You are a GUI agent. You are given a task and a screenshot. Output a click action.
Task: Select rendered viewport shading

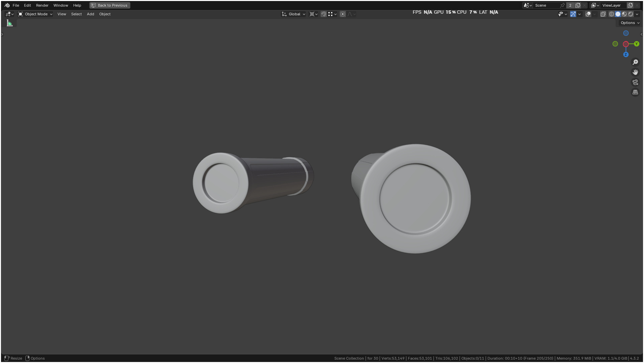coord(630,14)
